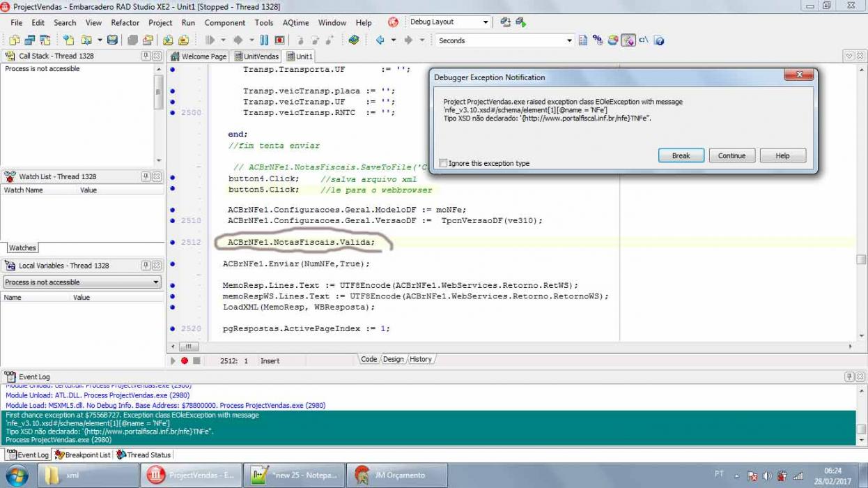This screenshot has height=488, width=868.
Task: Click the blue Back navigation arrow icon
Action: click(x=380, y=40)
